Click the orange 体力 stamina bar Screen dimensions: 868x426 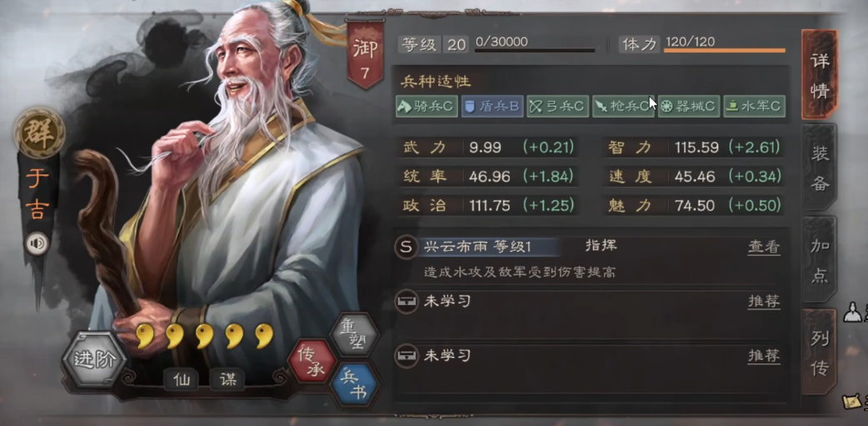(725, 51)
